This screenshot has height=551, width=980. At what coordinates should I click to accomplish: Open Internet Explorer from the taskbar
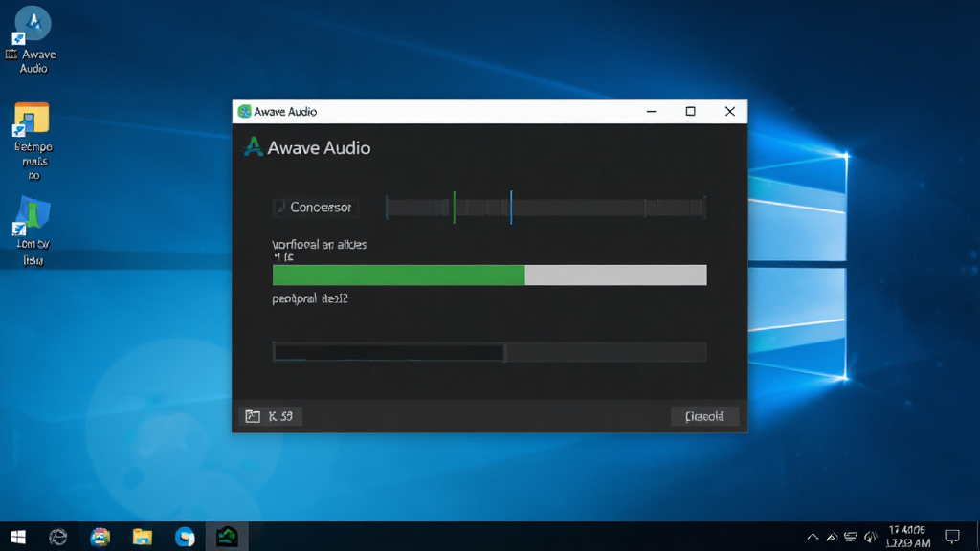[58, 537]
